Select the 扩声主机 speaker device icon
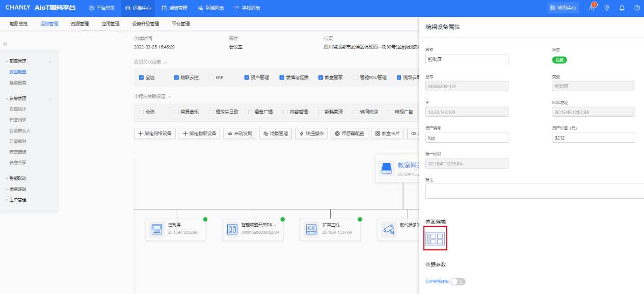The width and height of the screenshot is (644, 294). coord(311,230)
